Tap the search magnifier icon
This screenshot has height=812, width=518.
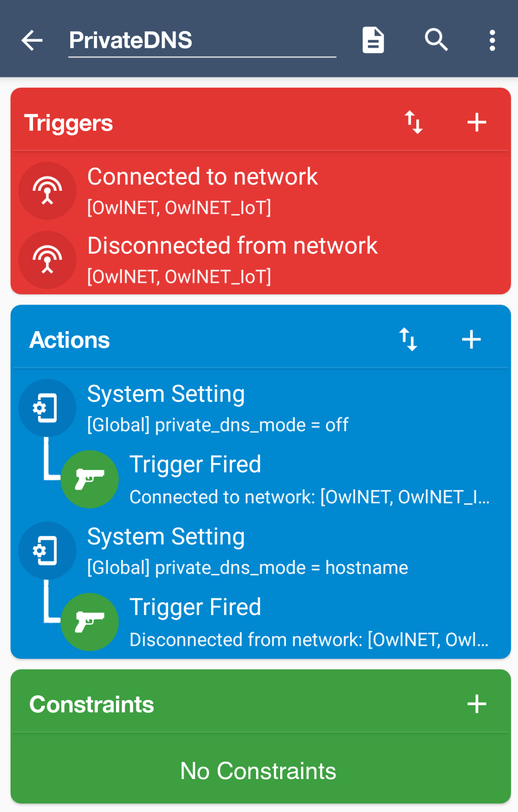point(436,40)
